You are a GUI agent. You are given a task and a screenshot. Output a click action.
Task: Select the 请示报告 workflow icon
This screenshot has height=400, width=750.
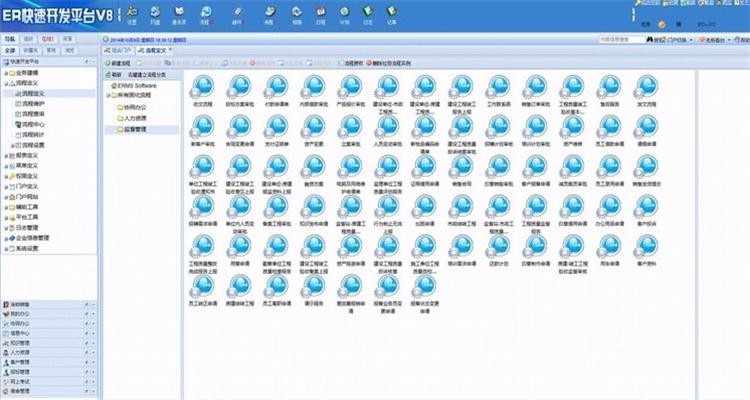314,287
